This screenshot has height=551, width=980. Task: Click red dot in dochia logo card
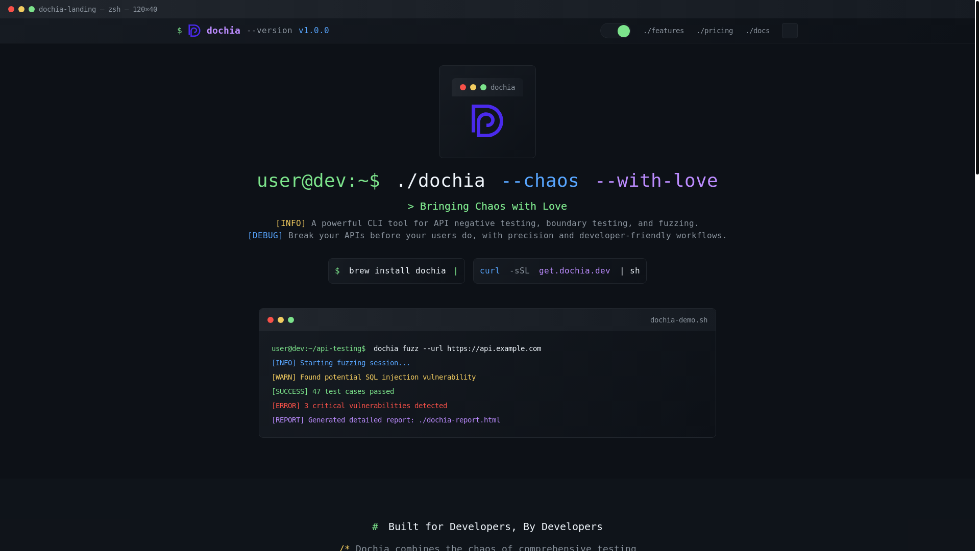point(463,87)
